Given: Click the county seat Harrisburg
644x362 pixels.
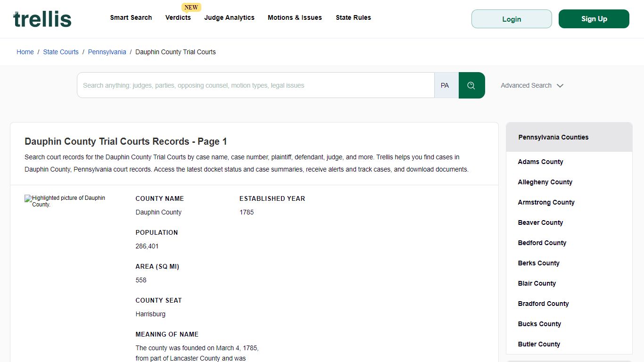Looking at the screenshot, I should (150, 314).
